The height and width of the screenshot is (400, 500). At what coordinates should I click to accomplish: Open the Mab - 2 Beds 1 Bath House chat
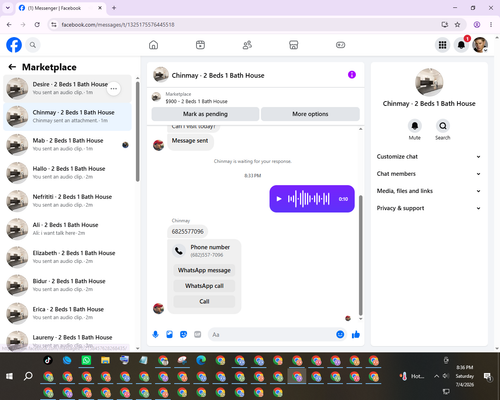[x=67, y=145]
